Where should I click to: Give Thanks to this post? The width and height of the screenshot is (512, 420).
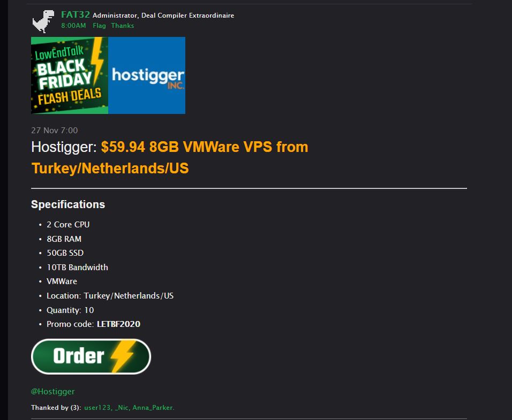point(123,26)
